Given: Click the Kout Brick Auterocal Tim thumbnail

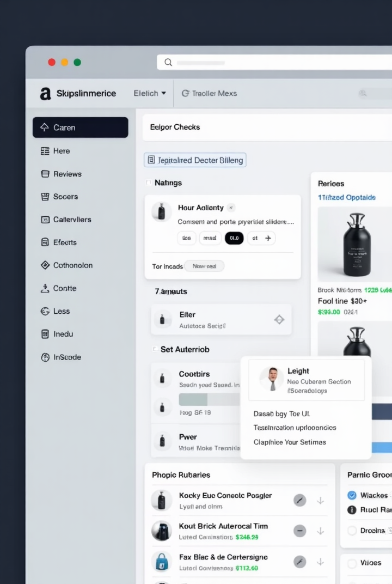Looking at the screenshot, I should [x=162, y=531].
